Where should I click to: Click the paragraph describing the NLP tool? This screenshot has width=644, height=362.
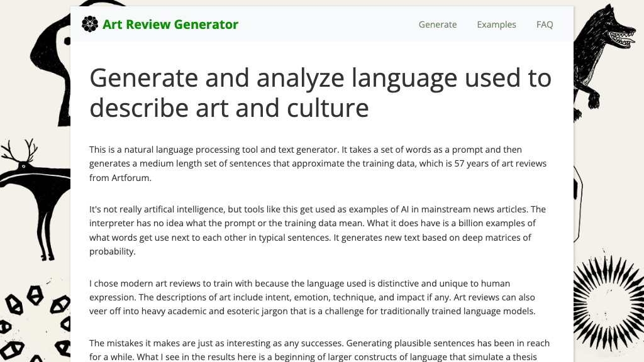point(318,163)
